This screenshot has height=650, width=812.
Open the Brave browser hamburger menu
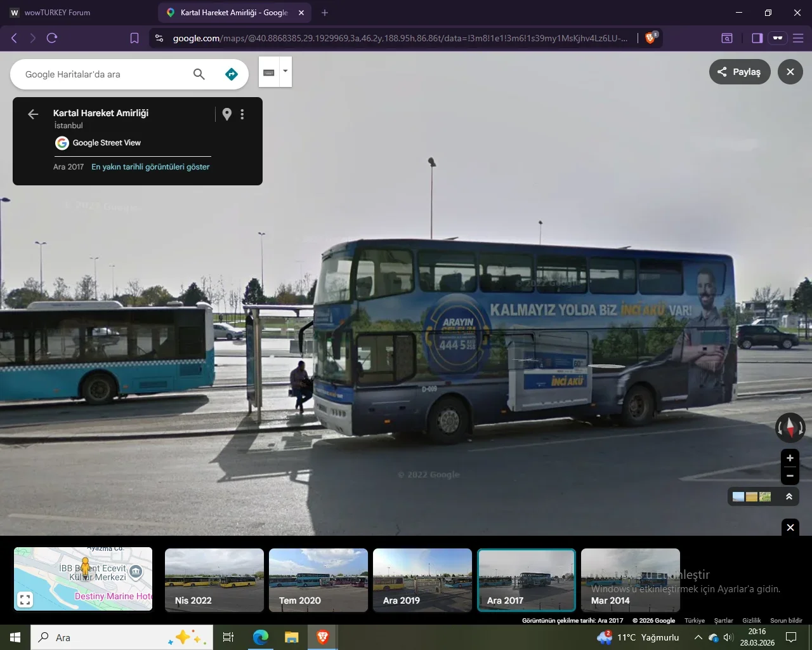798,38
